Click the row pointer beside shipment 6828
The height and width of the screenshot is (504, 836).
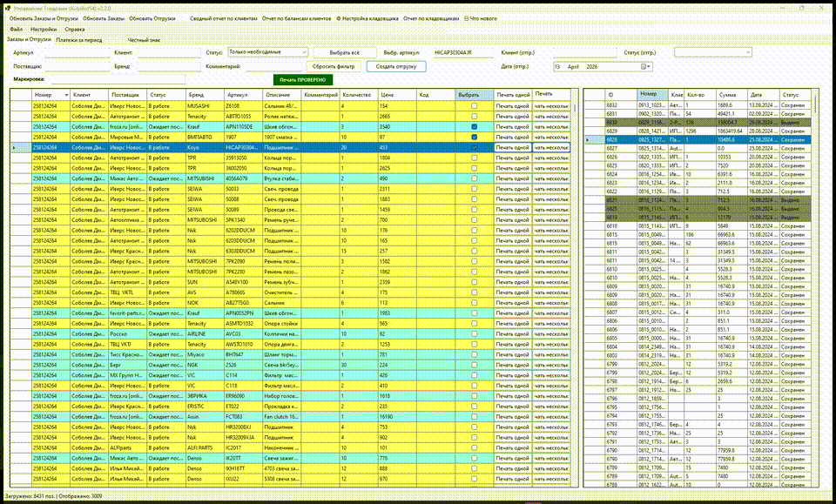[x=588, y=139]
